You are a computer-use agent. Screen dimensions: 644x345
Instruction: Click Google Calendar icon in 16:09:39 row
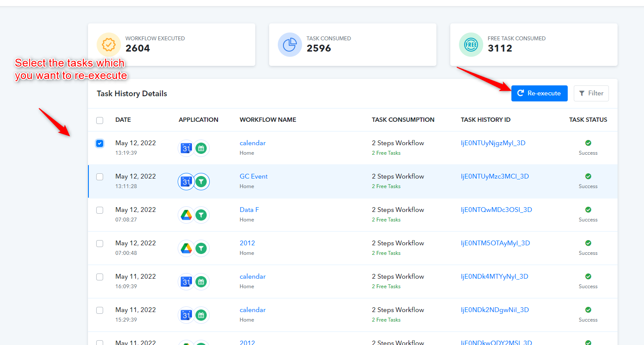(186, 282)
